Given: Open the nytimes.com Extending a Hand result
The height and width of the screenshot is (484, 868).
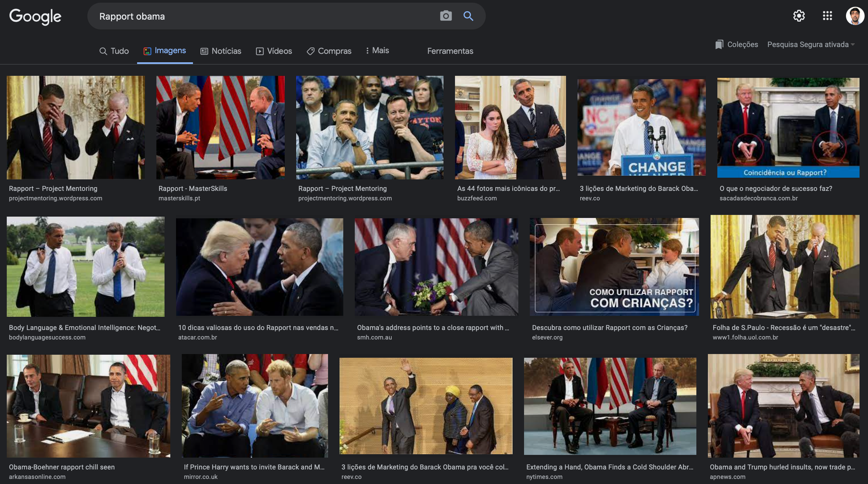Looking at the screenshot, I should 609,467.
